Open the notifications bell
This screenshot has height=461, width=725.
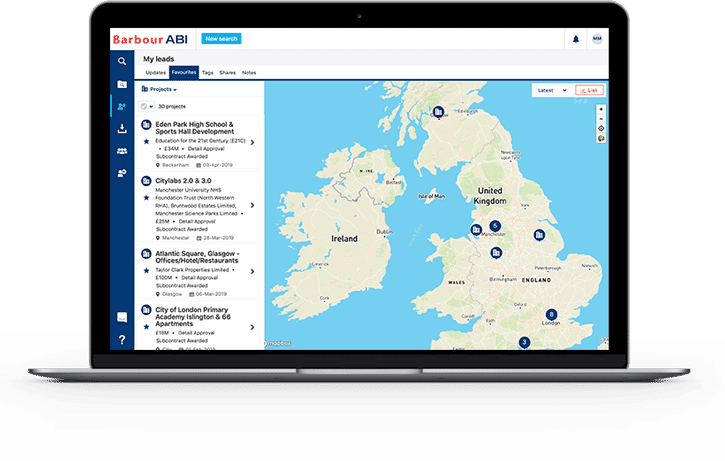tap(576, 39)
